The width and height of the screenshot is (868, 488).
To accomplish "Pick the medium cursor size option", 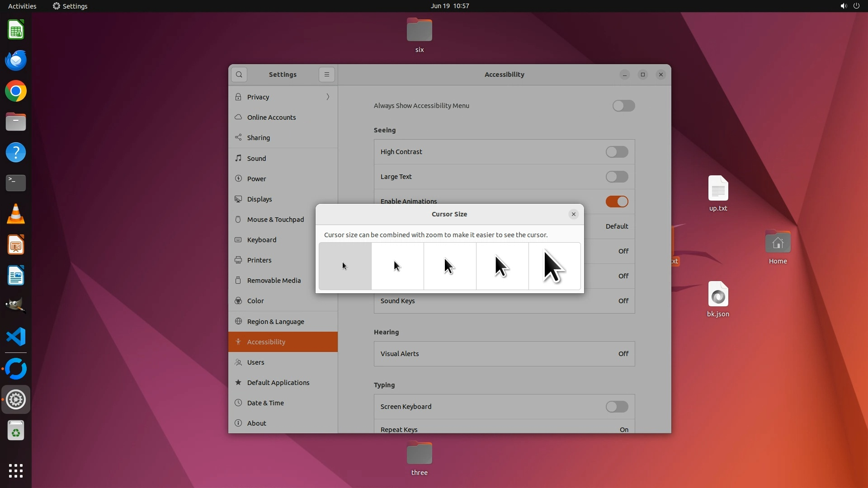I will (x=450, y=266).
